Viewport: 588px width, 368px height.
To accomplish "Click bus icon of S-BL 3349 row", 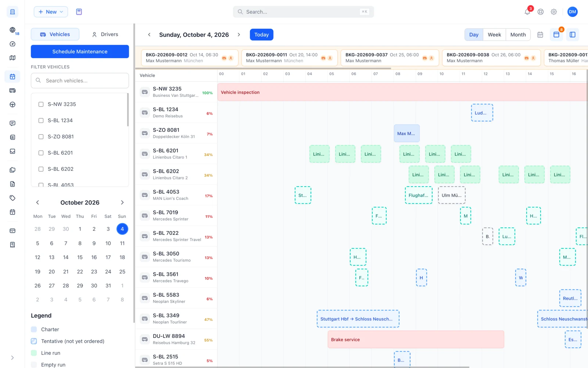I will 145,319.
